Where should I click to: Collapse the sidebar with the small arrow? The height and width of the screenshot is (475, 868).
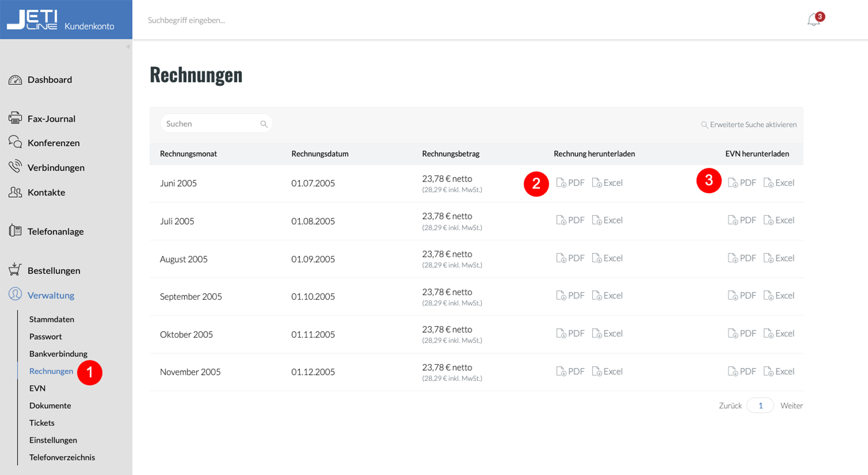click(128, 46)
